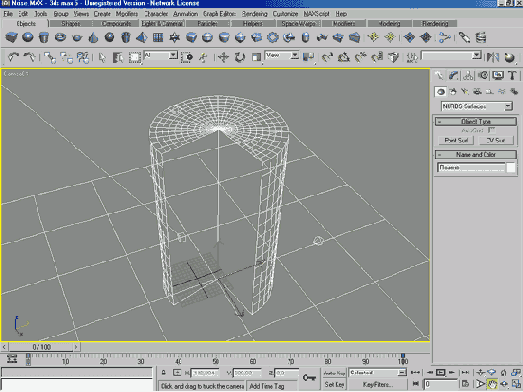This screenshot has height=392, width=523.
Task: Select the Select and Rotate tool
Action: point(239,57)
